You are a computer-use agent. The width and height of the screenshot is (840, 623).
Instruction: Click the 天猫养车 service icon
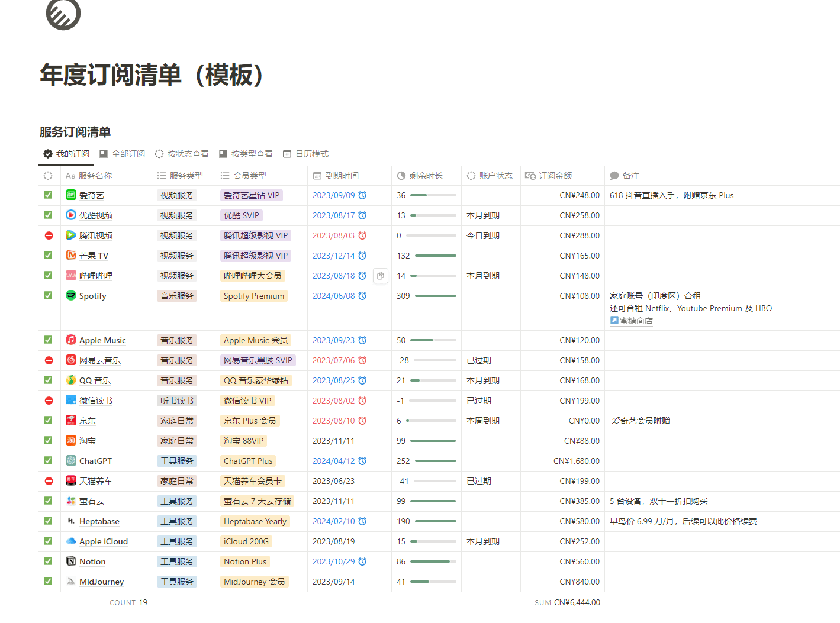point(71,480)
